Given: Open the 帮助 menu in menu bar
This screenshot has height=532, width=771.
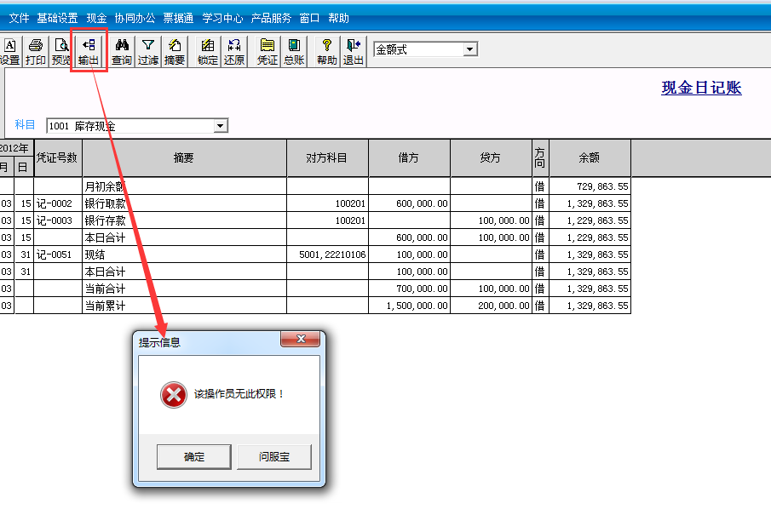Looking at the screenshot, I should pyautogui.click(x=339, y=18).
